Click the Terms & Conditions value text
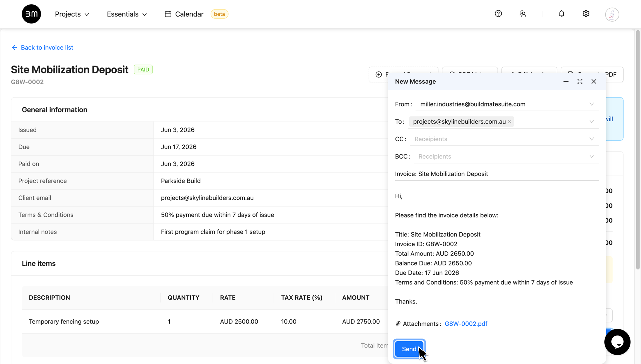The width and height of the screenshot is (641, 364). [217, 215]
